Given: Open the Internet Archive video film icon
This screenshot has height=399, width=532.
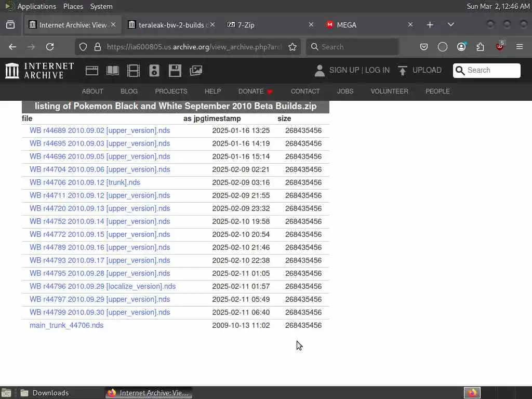Looking at the screenshot, I should (x=134, y=71).
